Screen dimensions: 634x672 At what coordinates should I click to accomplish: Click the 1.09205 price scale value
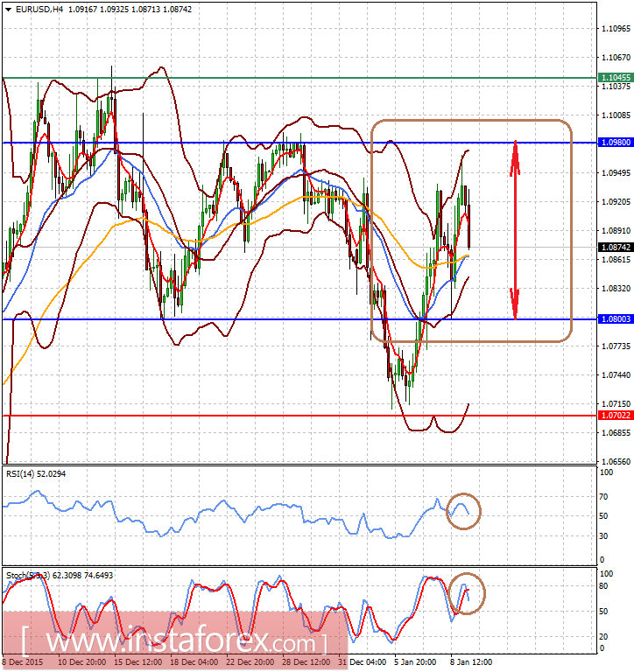(616, 202)
